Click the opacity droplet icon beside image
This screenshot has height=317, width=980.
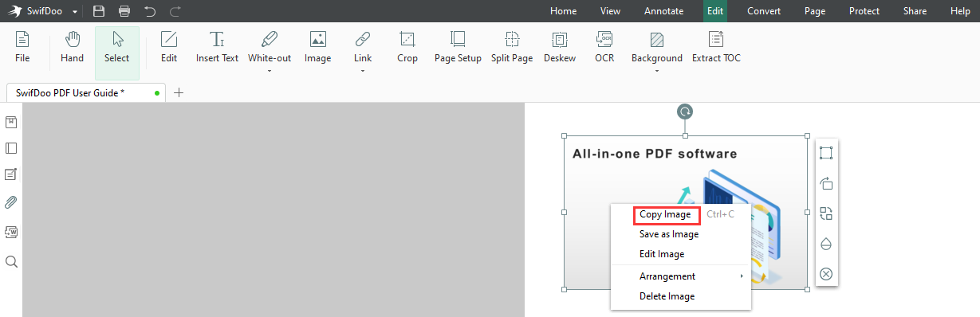[x=826, y=244]
